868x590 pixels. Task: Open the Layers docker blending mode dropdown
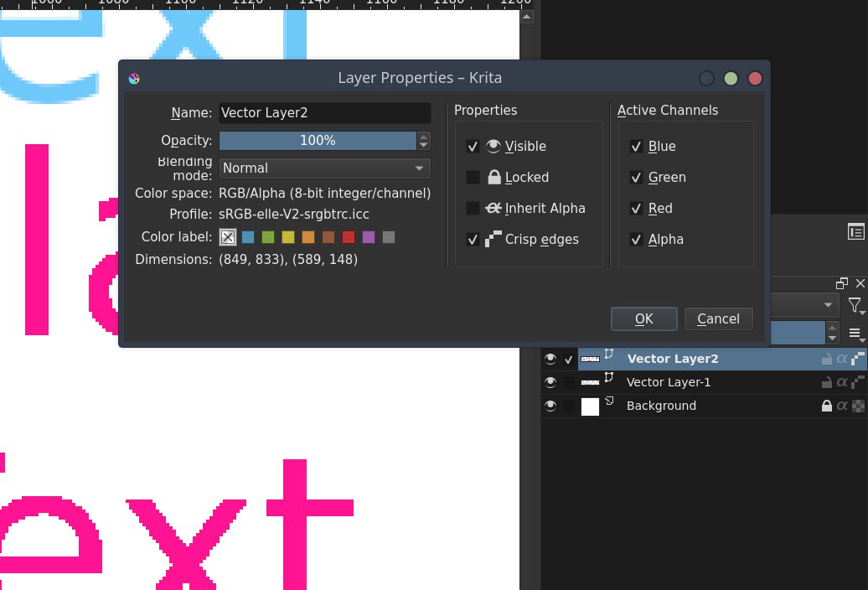803,305
